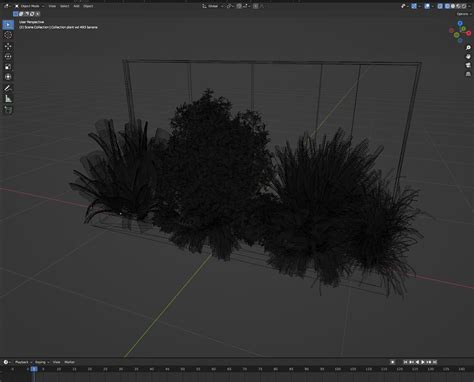
Task: Open object visibility and selectability dropdown
Action: (405, 6)
